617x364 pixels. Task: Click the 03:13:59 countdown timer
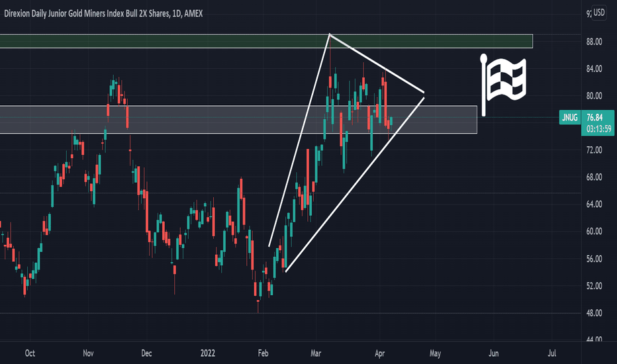(x=598, y=129)
